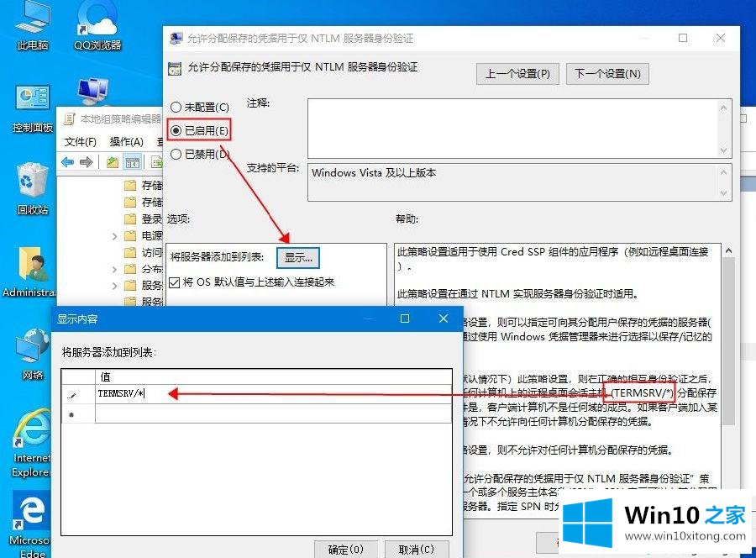Click the help pane vertical scrollbar thumb
The width and height of the screenshot is (756, 558).
pyautogui.click(x=728, y=340)
